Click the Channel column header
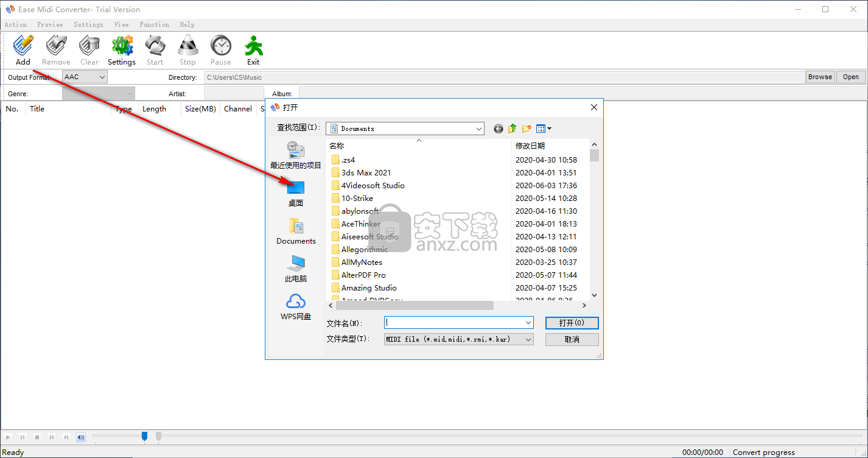This screenshot has width=868, height=458. (238, 109)
